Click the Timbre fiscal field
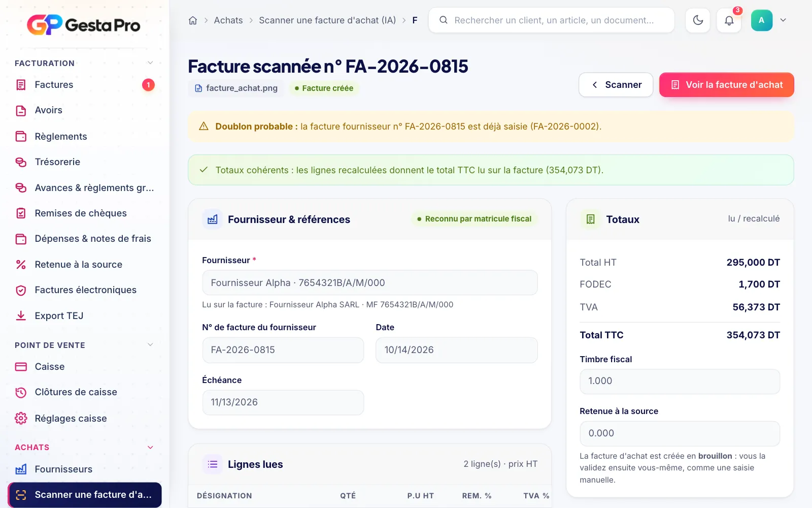 680,381
